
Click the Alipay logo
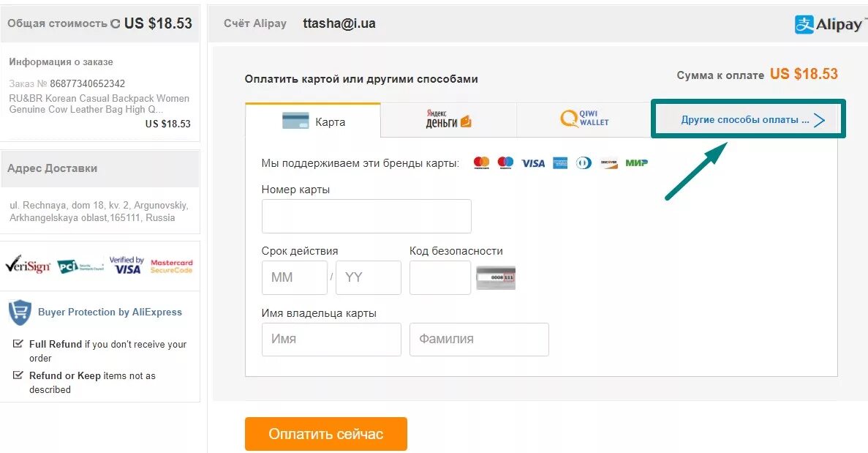click(827, 24)
